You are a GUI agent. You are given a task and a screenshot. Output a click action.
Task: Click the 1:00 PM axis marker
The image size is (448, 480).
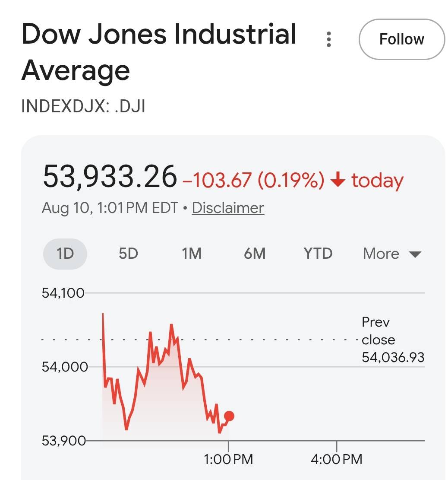[228, 459]
